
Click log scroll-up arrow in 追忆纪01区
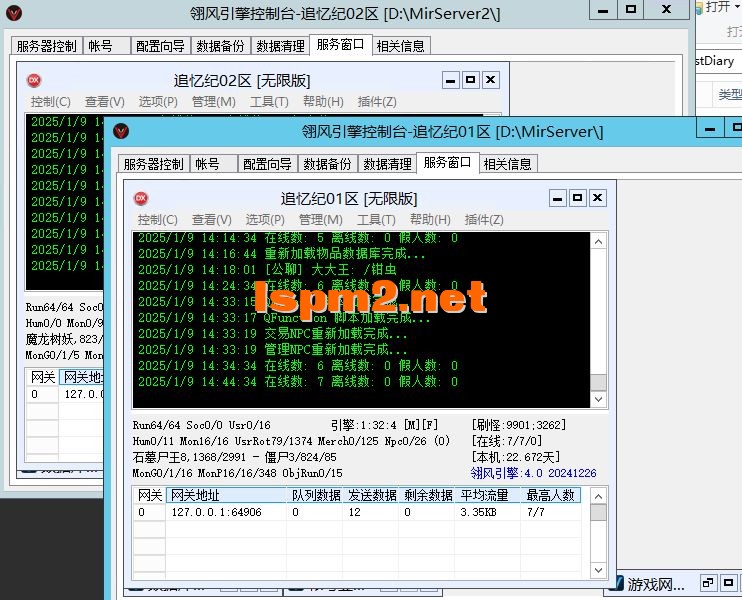(x=599, y=242)
